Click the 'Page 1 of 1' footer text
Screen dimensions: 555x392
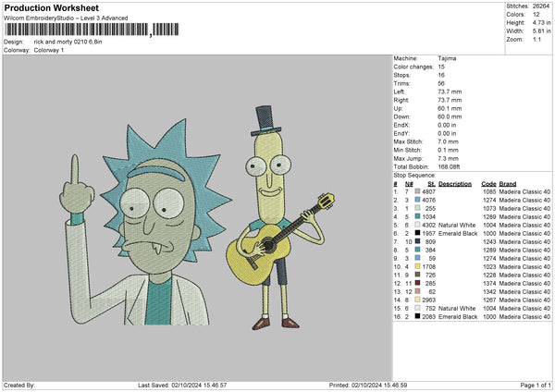pos(536,386)
